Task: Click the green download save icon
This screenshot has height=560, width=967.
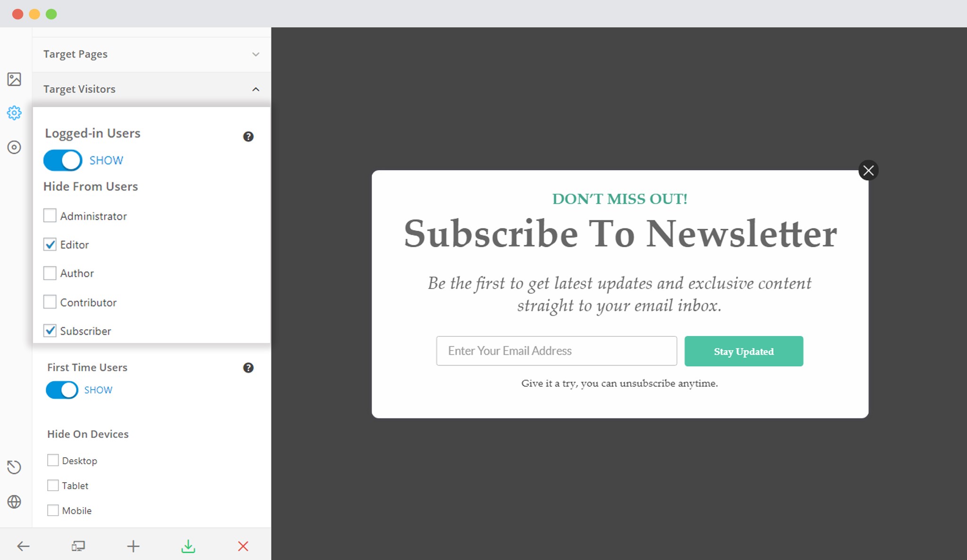Action: (x=188, y=546)
